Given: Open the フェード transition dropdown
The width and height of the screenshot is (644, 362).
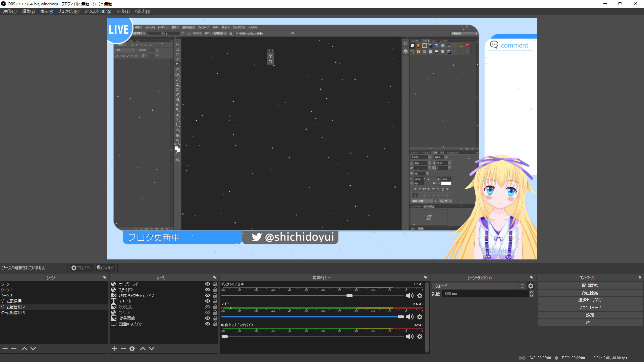Looking at the screenshot, I should pos(479,286).
